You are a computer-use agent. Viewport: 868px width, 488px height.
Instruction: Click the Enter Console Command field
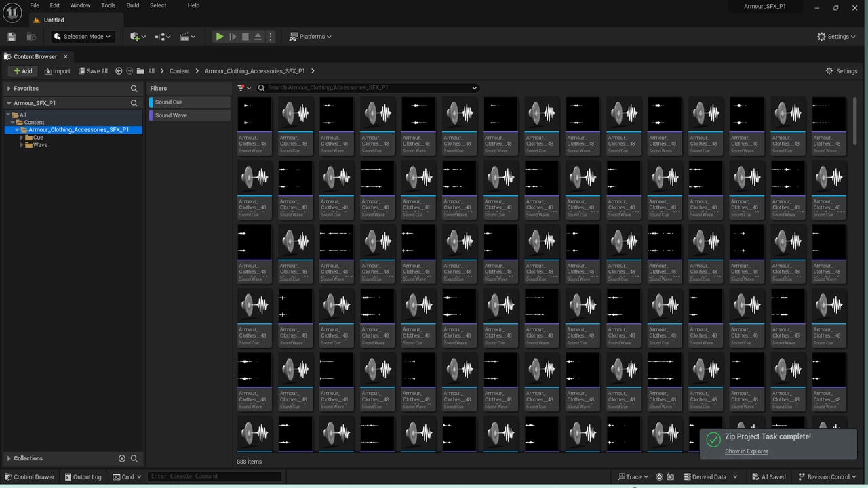point(214,476)
